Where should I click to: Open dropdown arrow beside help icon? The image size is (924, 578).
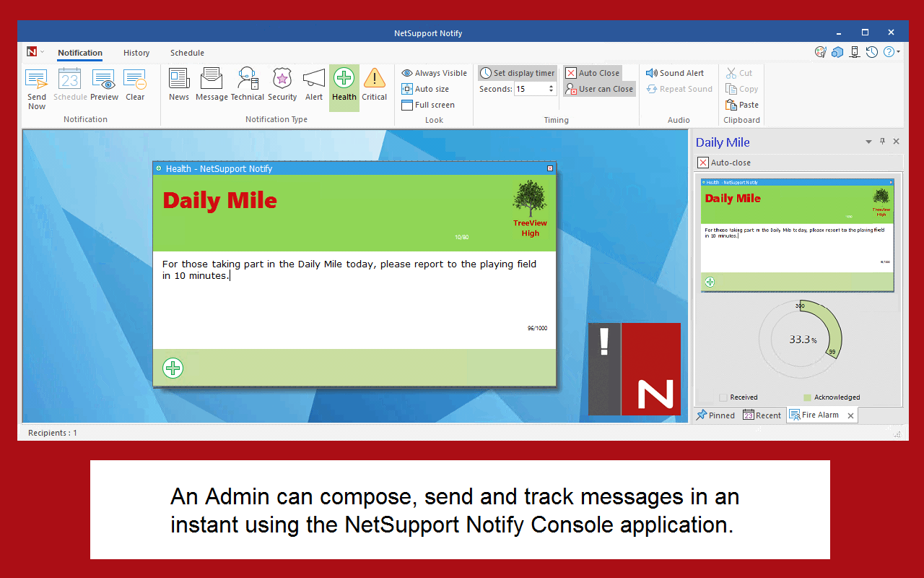tap(899, 52)
